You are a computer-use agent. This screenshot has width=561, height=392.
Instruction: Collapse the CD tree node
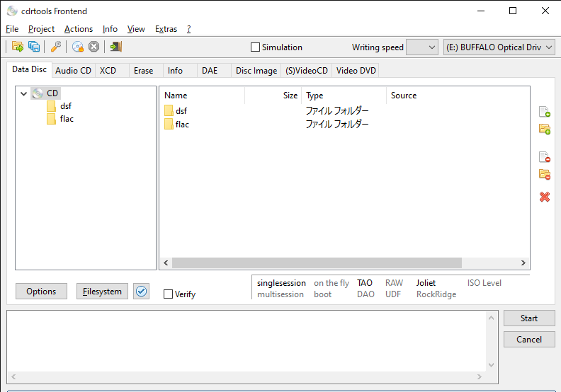click(x=24, y=93)
